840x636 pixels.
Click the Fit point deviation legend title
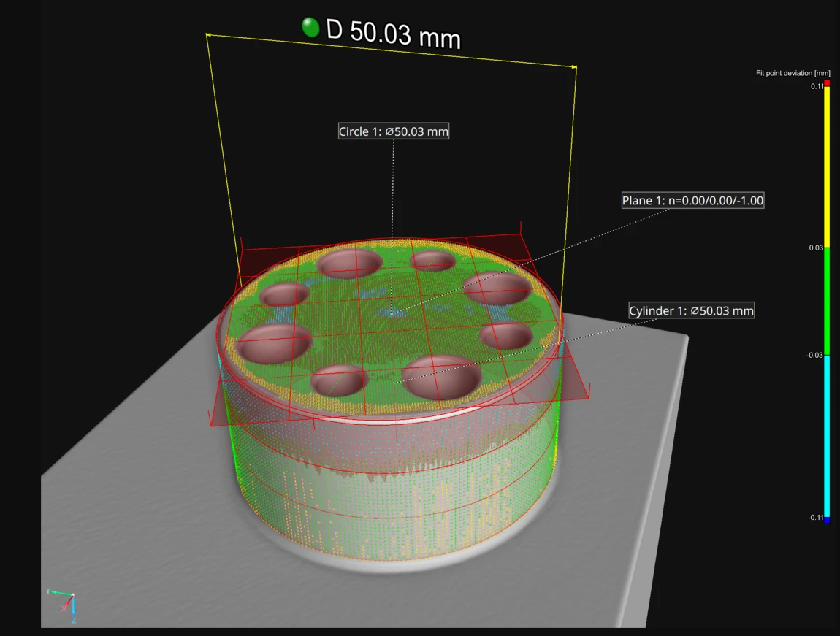tap(793, 73)
